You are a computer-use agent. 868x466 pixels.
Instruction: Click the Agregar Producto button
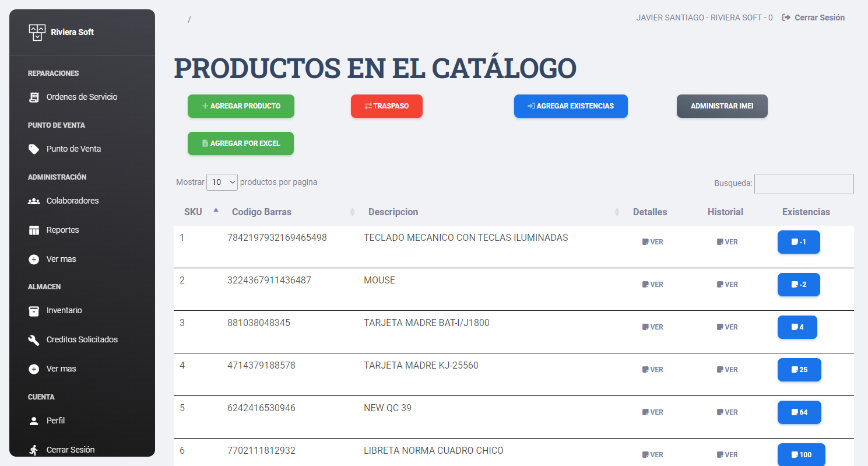point(241,106)
